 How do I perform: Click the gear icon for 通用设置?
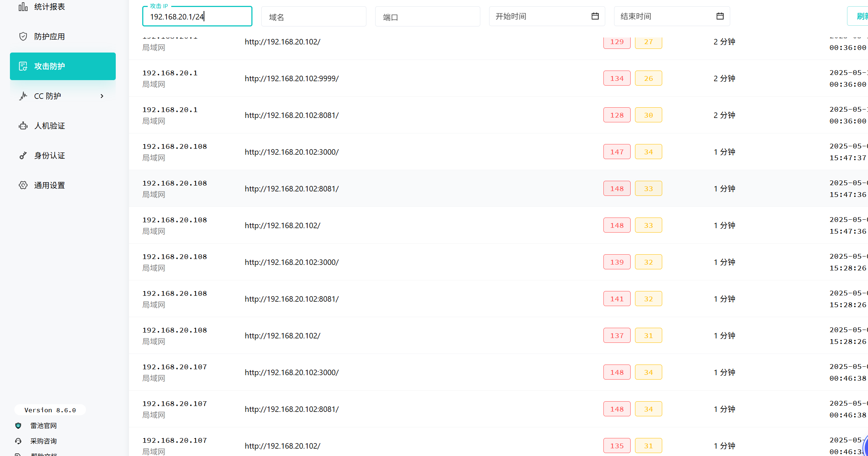point(23,185)
